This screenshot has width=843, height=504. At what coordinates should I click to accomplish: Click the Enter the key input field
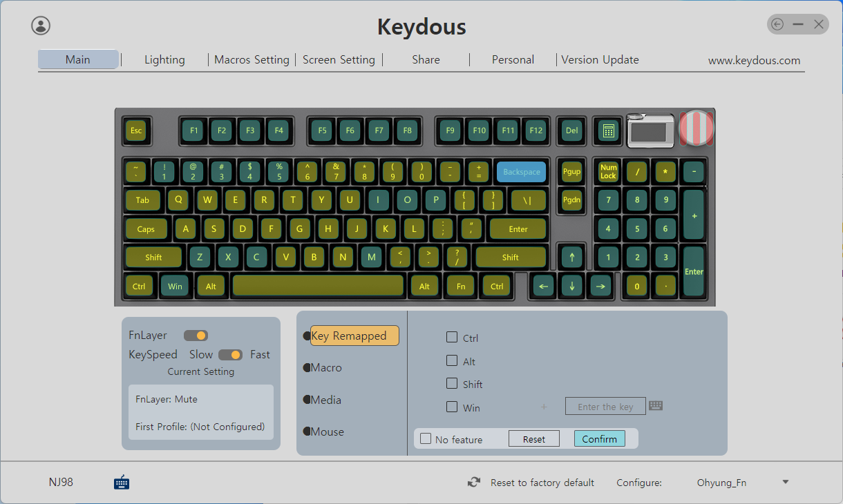(x=605, y=406)
